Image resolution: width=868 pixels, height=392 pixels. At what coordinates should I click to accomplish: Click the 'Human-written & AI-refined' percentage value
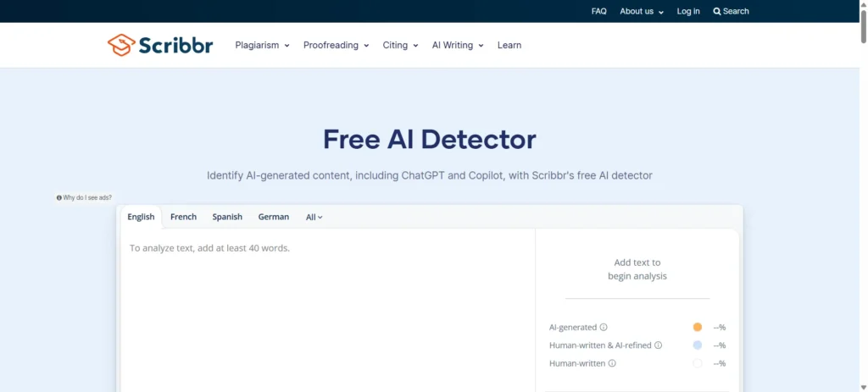[719, 345]
